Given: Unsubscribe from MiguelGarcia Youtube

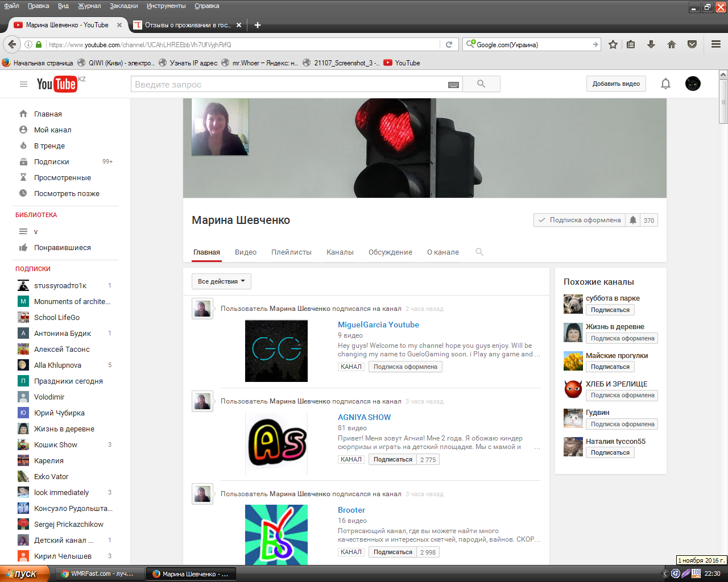Looking at the screenshot, I should [x=405, y=367].
